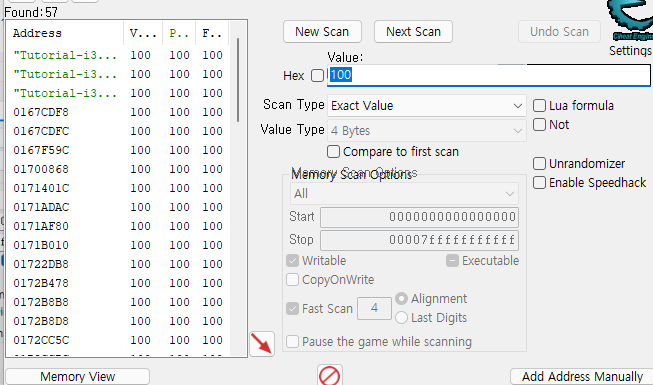Screen dimensions: 653x385
Task: Enable Compare to first scan
Action: coord(333,152)
